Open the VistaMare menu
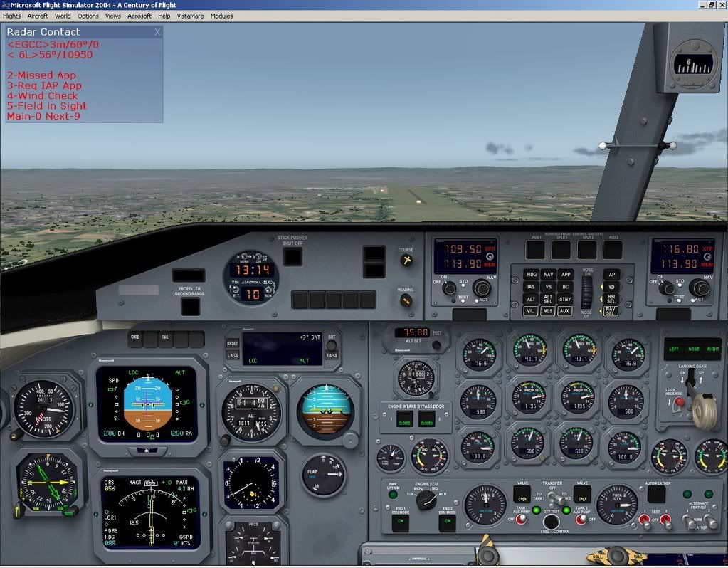 pos(190,16)
